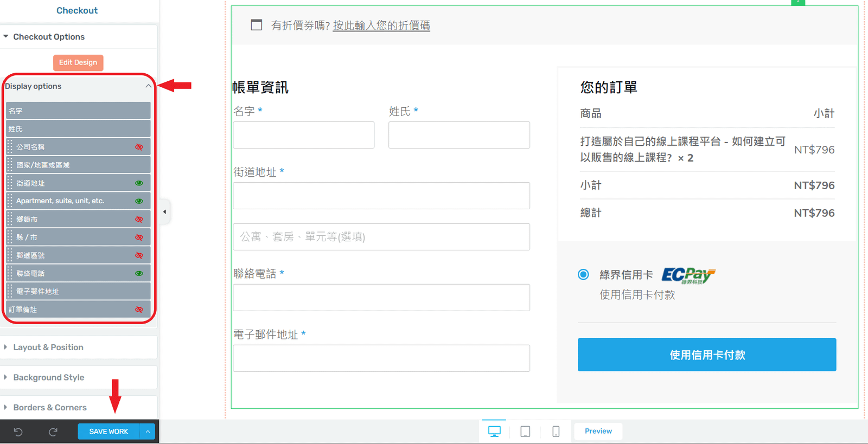Image resolution: width=868 pixels, height=444 pixels.
Task: Show the 鄉鎮市 field
Action: pos(139,220)
